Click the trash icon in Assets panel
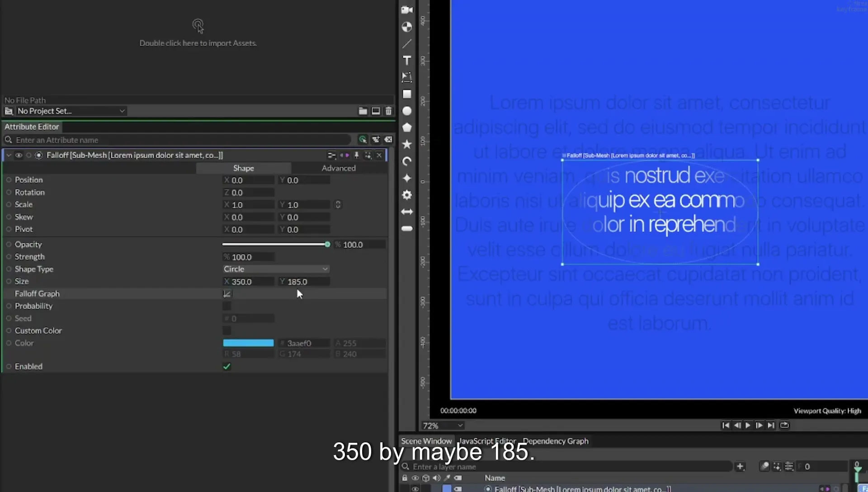The image size is (868, 492). coord(388,111)
